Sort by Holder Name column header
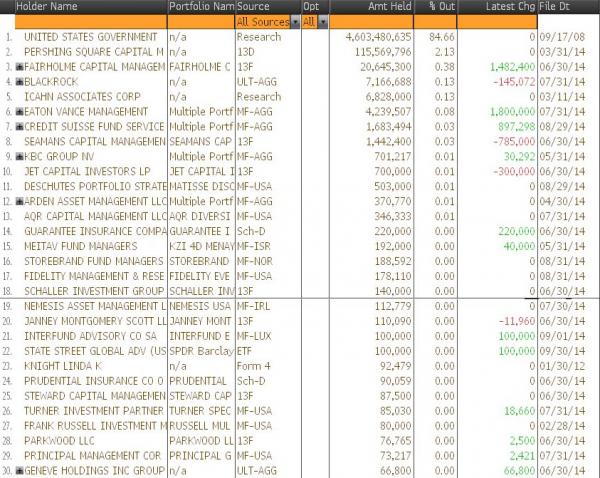This screenshot has width=600, height=478. [x=47, y=7]
